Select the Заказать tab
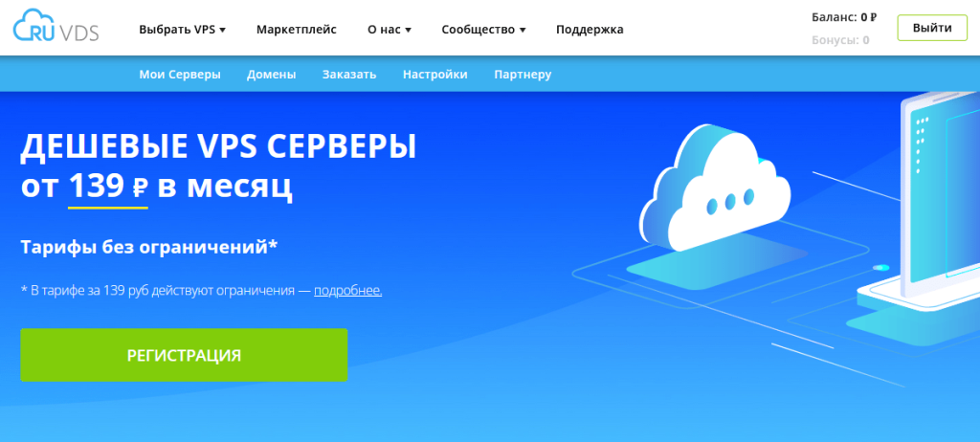980x442 pixels. coord(349,75)
